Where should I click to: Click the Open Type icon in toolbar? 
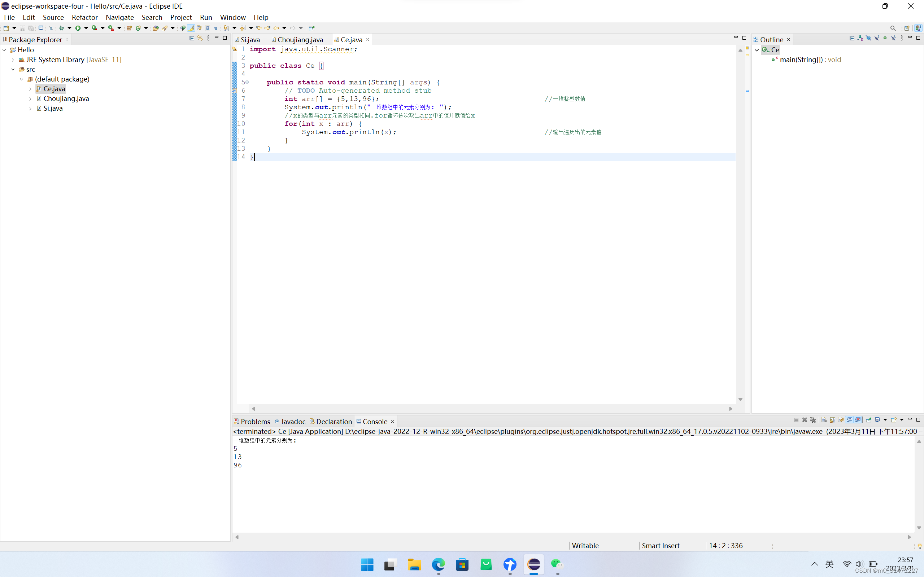click(156, 28)
